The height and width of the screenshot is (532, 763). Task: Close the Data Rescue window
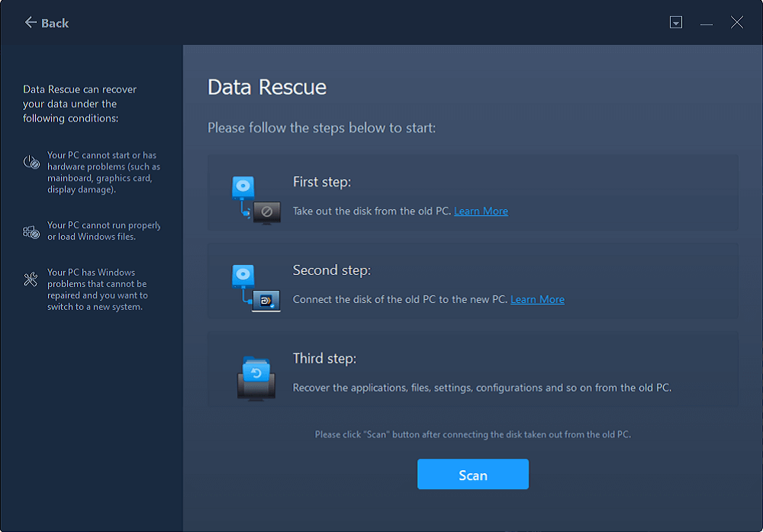coord(736,23)
